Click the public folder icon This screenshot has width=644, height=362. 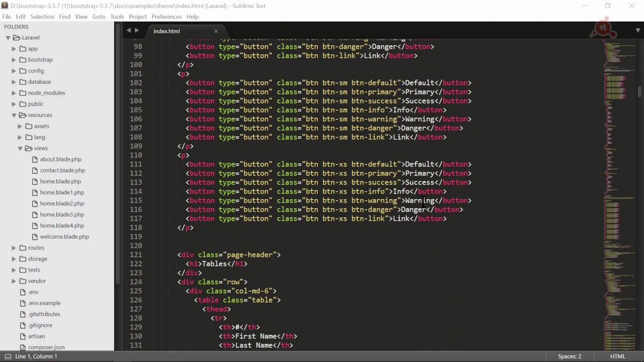click(x=23, y=104)
